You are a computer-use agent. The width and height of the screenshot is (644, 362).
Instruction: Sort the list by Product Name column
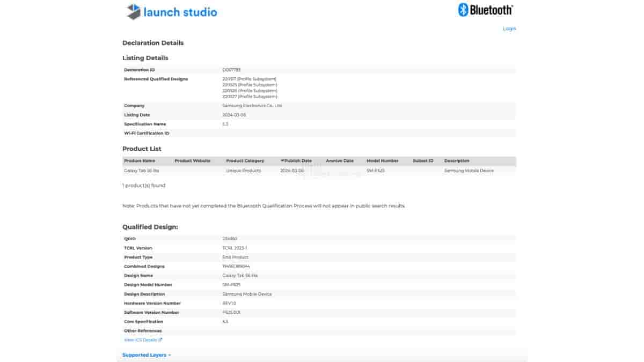(x=140, y=161)
